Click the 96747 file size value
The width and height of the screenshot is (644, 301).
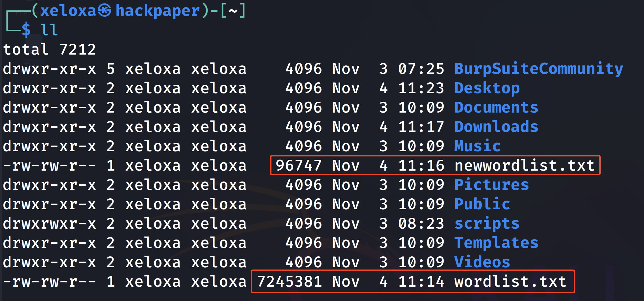point(298,165)
